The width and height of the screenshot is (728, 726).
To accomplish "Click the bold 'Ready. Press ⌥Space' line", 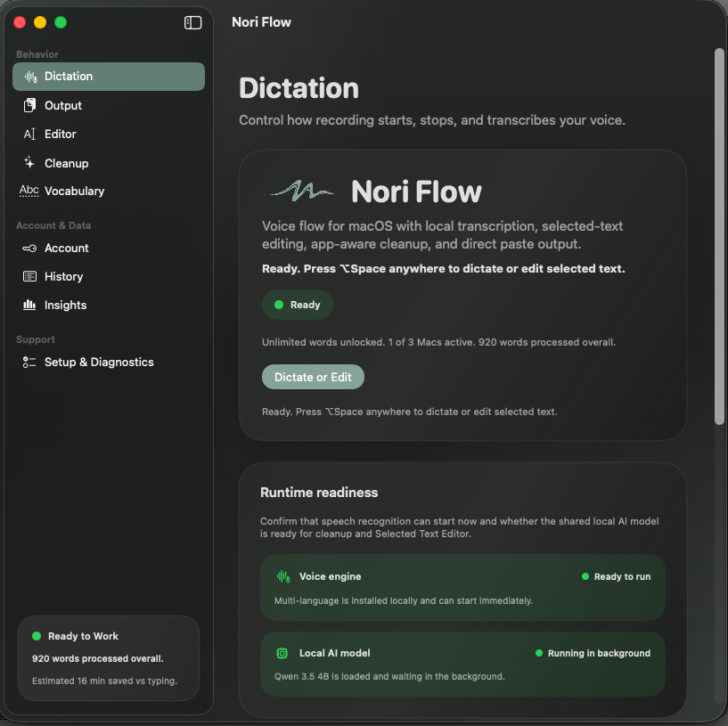I will 444,269.
